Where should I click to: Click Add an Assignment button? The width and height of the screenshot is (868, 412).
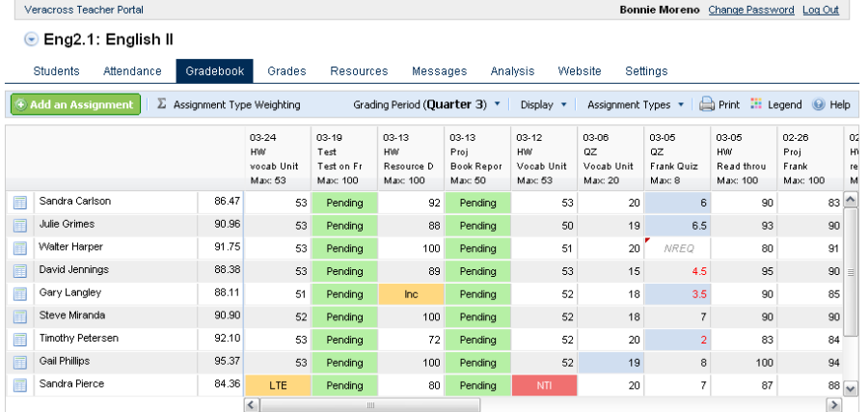tap(75, 104)
